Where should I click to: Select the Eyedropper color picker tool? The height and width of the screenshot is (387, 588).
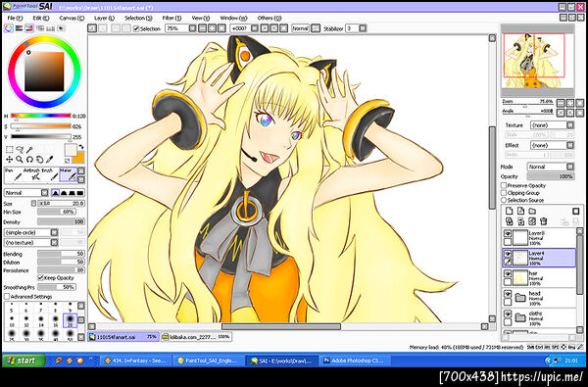pos(50,160)
